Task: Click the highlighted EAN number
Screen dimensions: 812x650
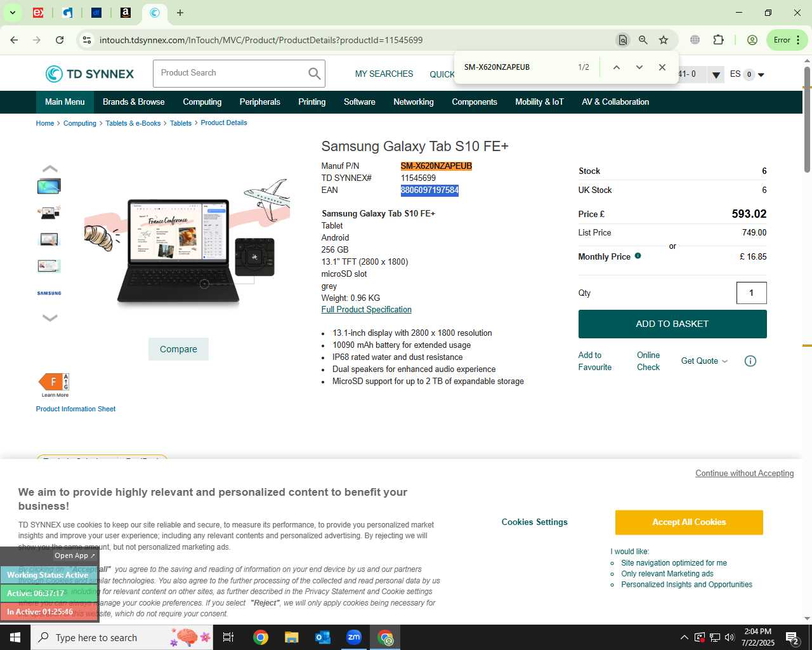Action: click(429, 190)
